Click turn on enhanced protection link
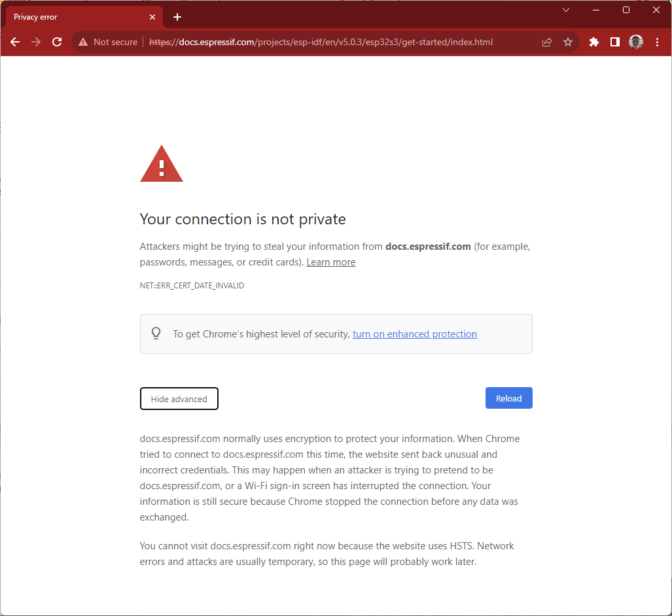The image size is (672, 616). click(414, 334)
